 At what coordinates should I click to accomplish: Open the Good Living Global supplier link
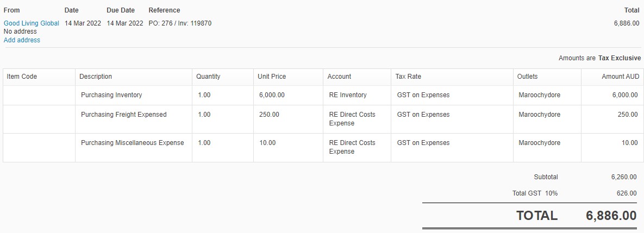(32, 23)
